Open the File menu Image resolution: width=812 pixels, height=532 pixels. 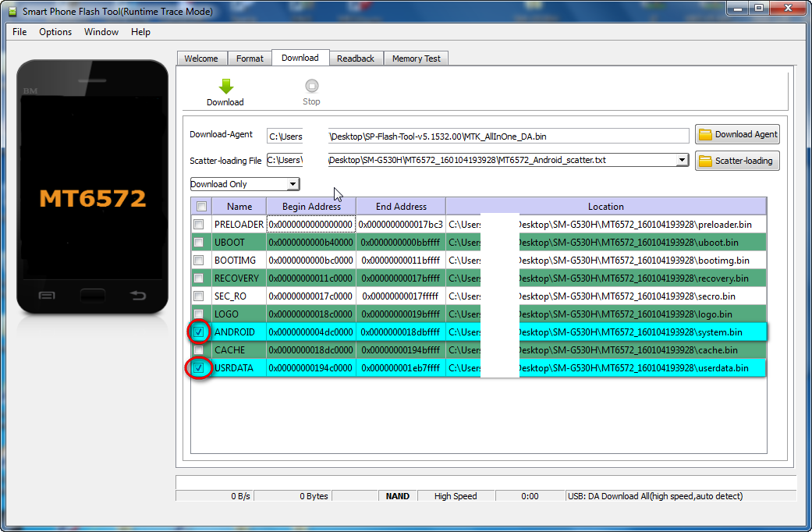click(x=20, y=32)
